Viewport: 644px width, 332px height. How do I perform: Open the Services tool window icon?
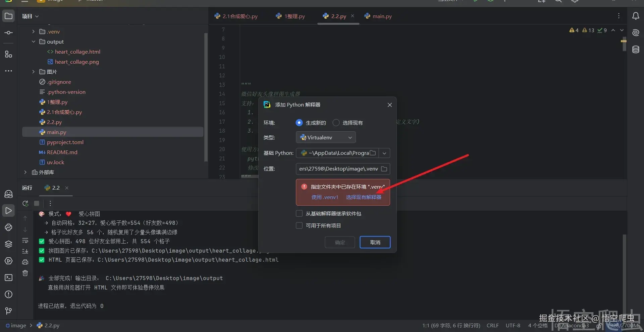pyautogui.click(x=8, y=261)
